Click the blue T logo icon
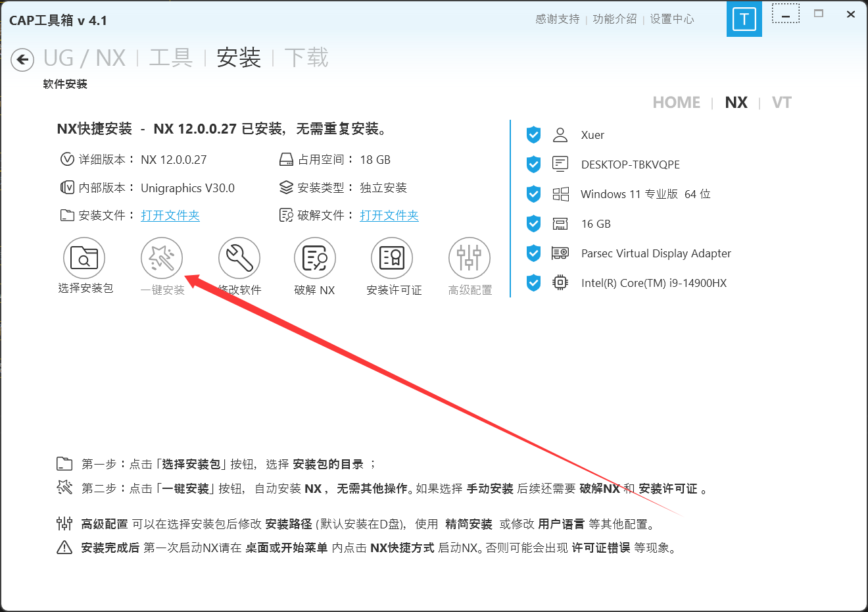Image resolution: width=868 pixels, height=612 pixels. pyautogui.click(x=744, y=19)
